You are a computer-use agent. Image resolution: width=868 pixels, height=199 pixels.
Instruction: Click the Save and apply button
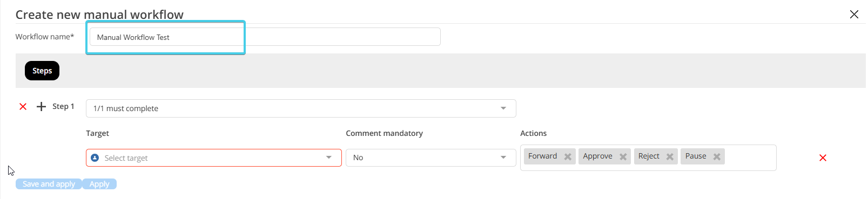pyautogui.click(x=49, y=184)
